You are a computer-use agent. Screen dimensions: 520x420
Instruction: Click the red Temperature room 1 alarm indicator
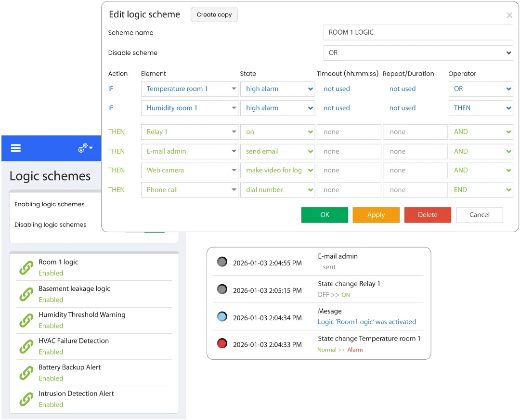222,344
